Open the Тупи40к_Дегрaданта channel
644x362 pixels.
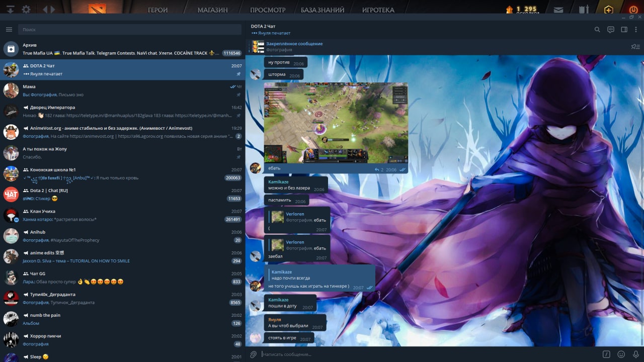(x=123, y=298)
